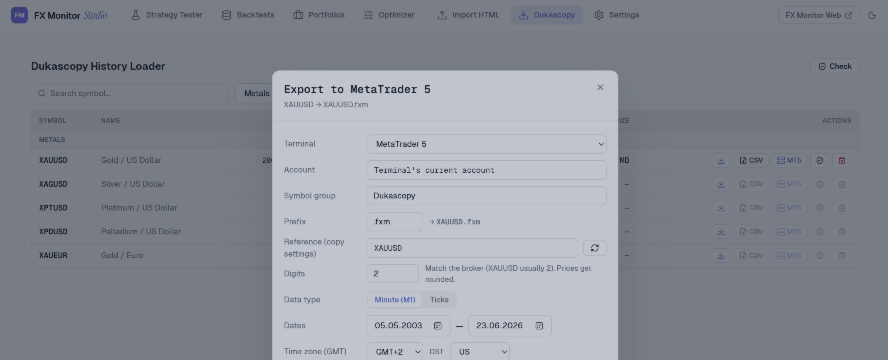Switch to the Optimizer tab
Viewport: 888px width, 360px height.
(x=389, y=15)
